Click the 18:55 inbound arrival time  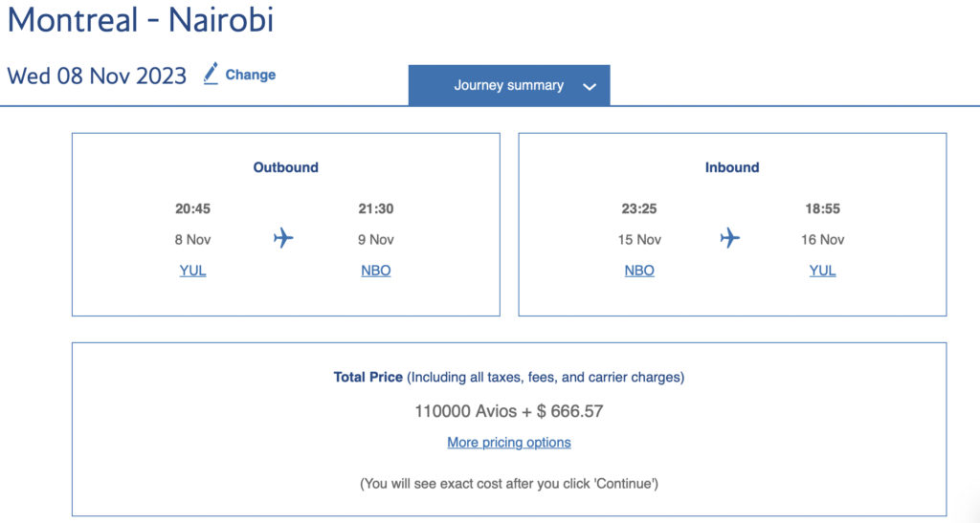[822, 208]
